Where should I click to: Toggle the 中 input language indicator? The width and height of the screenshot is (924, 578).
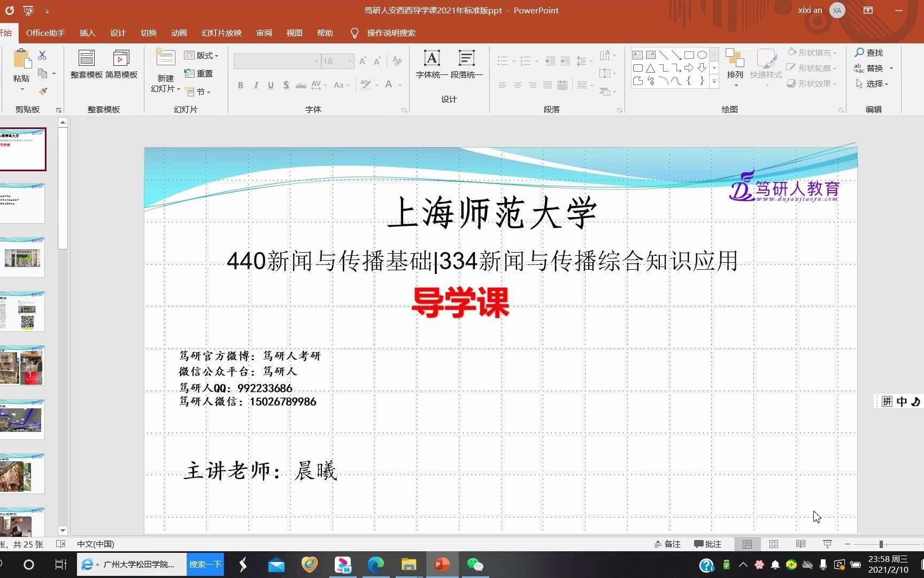[902, 401]
